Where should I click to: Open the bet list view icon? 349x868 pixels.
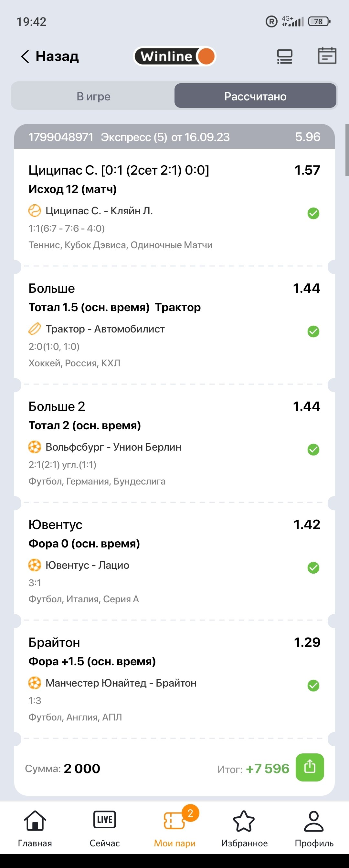point(285,56)
